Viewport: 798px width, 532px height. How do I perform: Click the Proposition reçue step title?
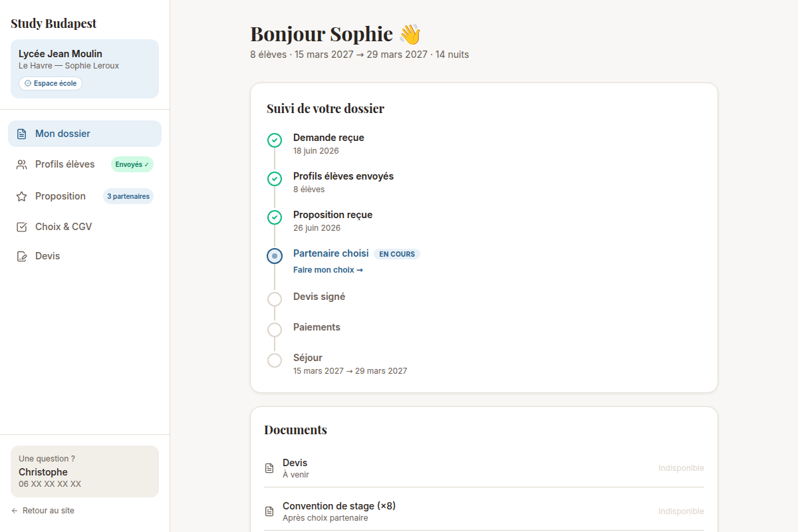[x=332, y=215]
